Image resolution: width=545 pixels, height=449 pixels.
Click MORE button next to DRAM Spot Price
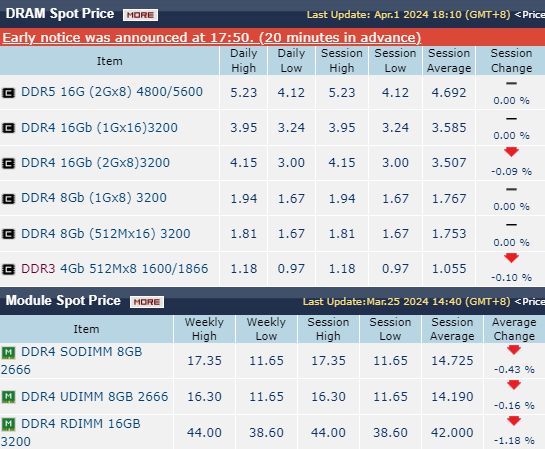pyautogui.click(x=140, y=15)
